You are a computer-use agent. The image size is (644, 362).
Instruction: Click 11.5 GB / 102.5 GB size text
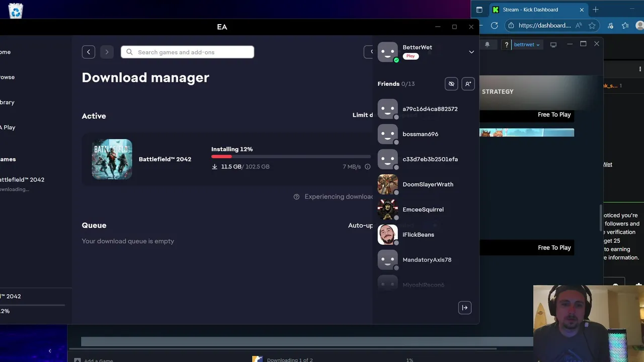click(x=245, y=166)
